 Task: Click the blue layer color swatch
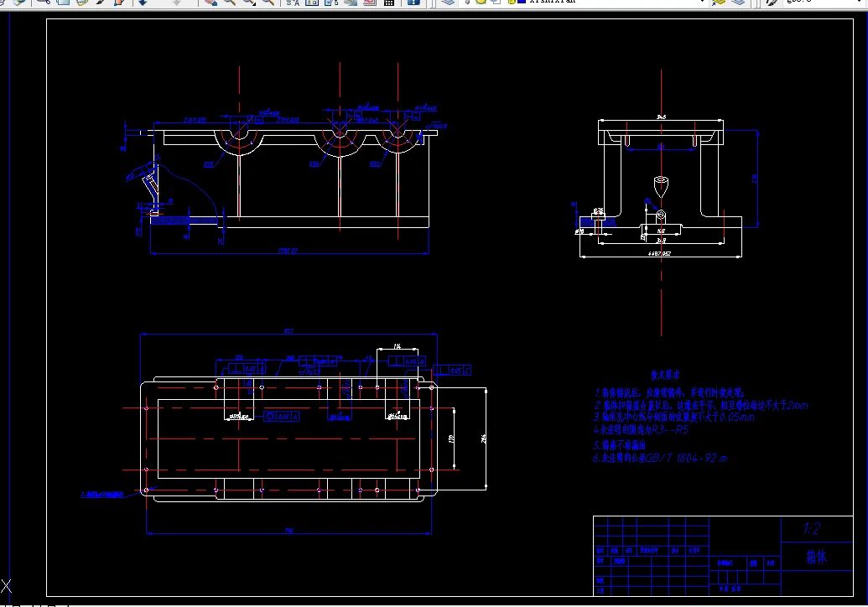pos(522,1)
